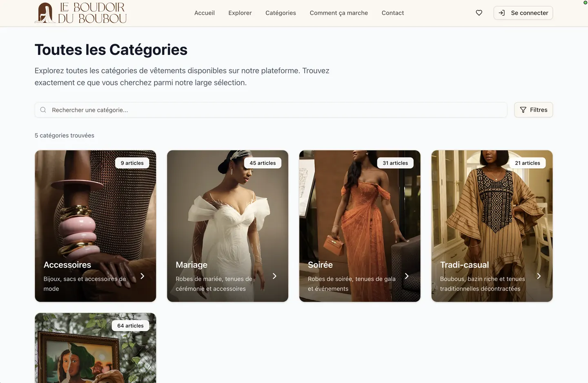Go to the Accueil menu item

[204, 13]
